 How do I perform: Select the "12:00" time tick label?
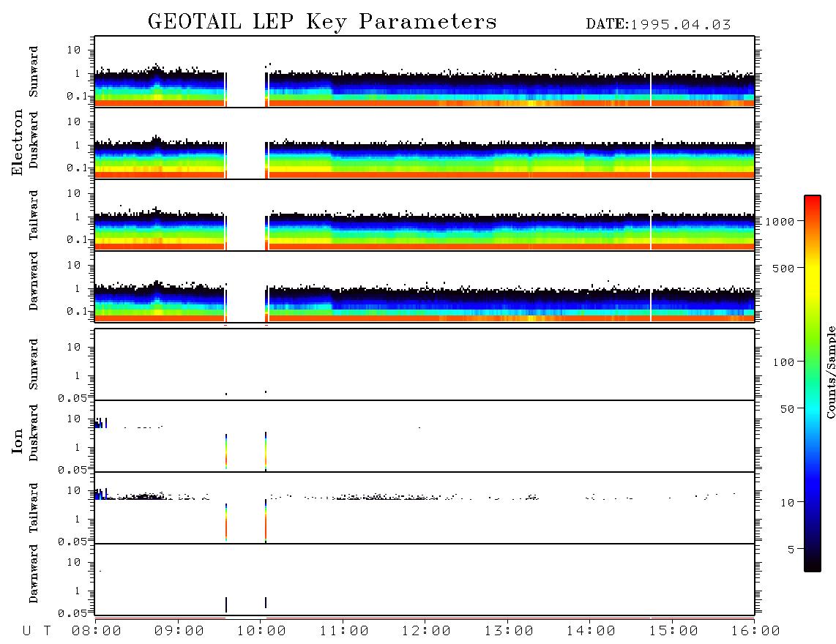point(426,632)
